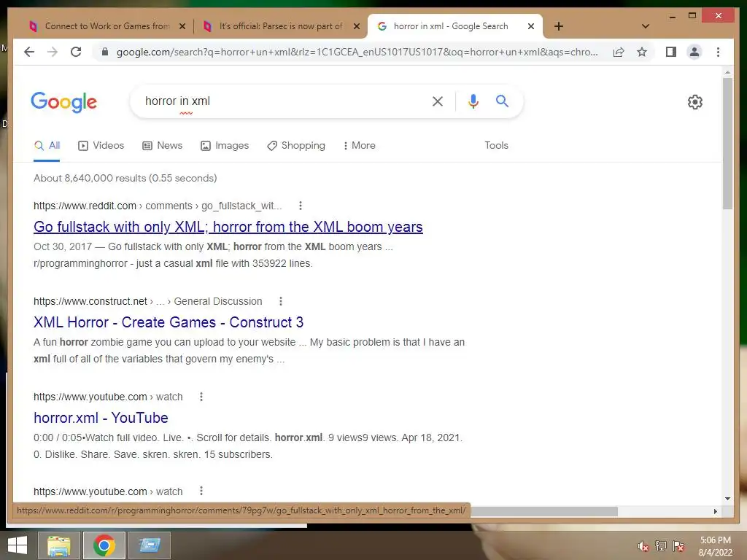Open the horror.xml - YouTube result
The image size is (747, 560).
tap(101, 418)
